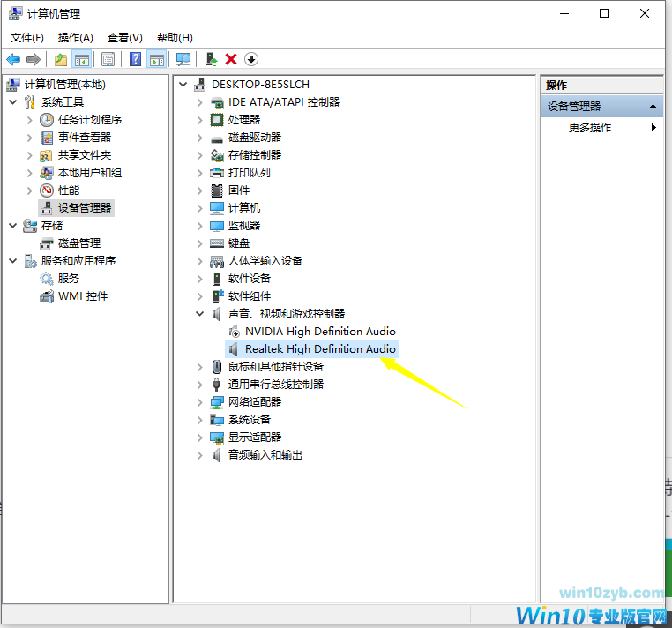
Task: Collapse the 系统工具 tree node
Action: pyautogui.click(x=13, y=102)
